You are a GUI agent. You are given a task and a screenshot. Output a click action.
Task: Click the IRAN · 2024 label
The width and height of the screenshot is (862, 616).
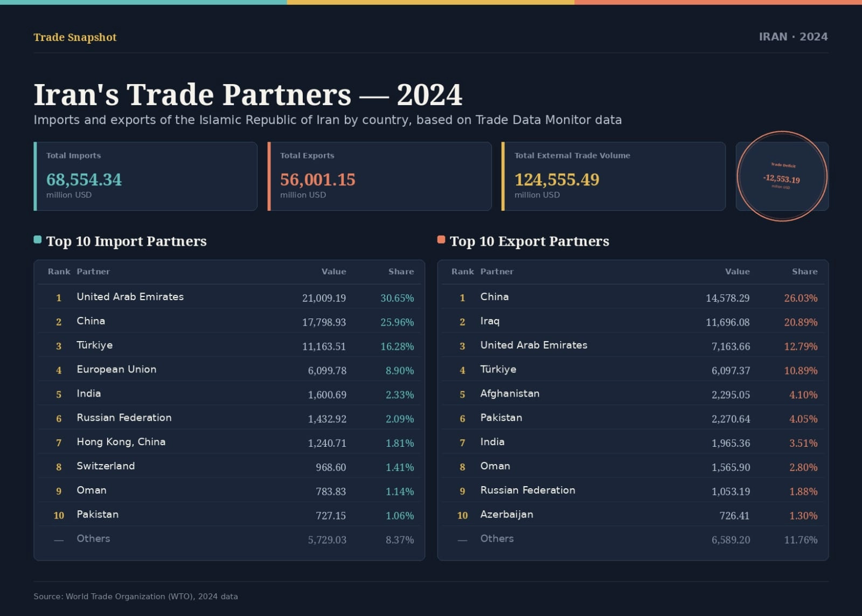pyautogui.click(x=793, y=37)
